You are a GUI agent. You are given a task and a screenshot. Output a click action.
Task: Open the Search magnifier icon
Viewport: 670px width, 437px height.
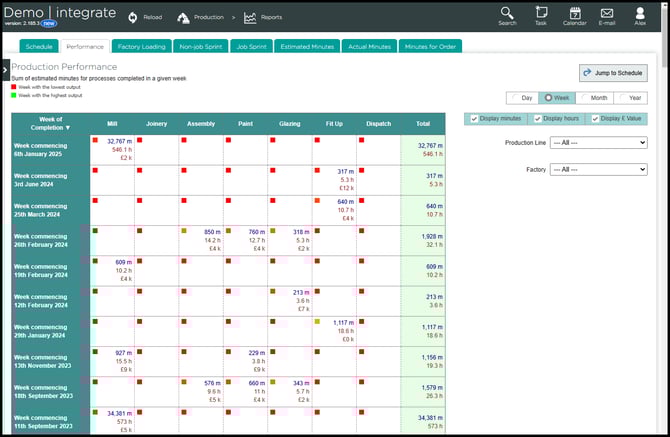tap(507, 13)
